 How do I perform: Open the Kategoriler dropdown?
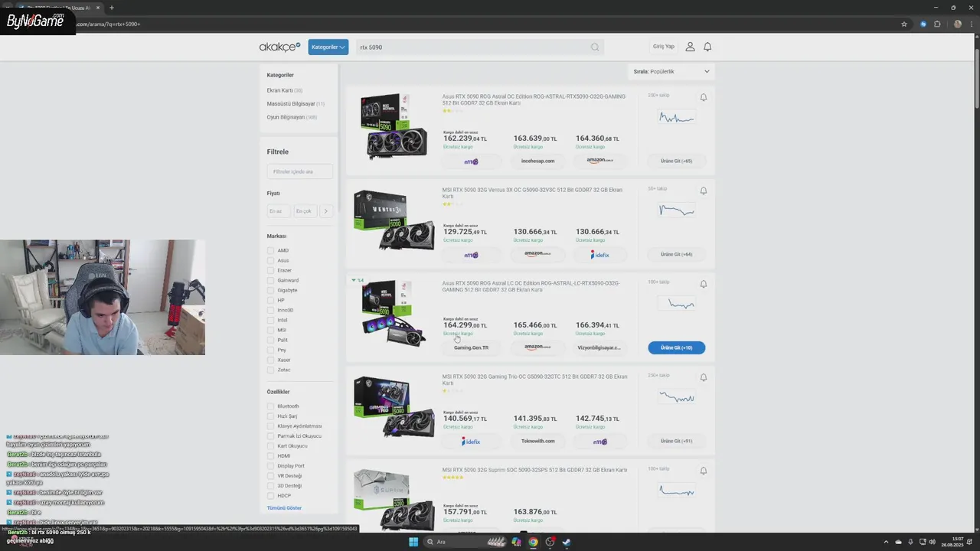tap(328, 47)
